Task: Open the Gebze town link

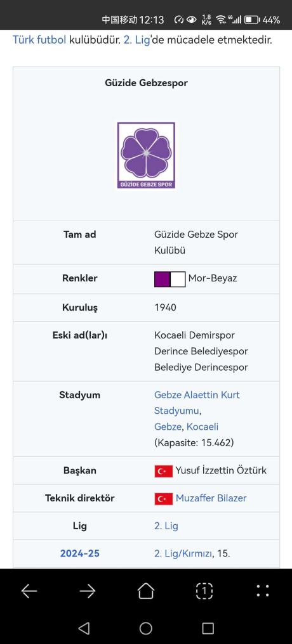Action: pyautogui.click(x=168, y=427)
